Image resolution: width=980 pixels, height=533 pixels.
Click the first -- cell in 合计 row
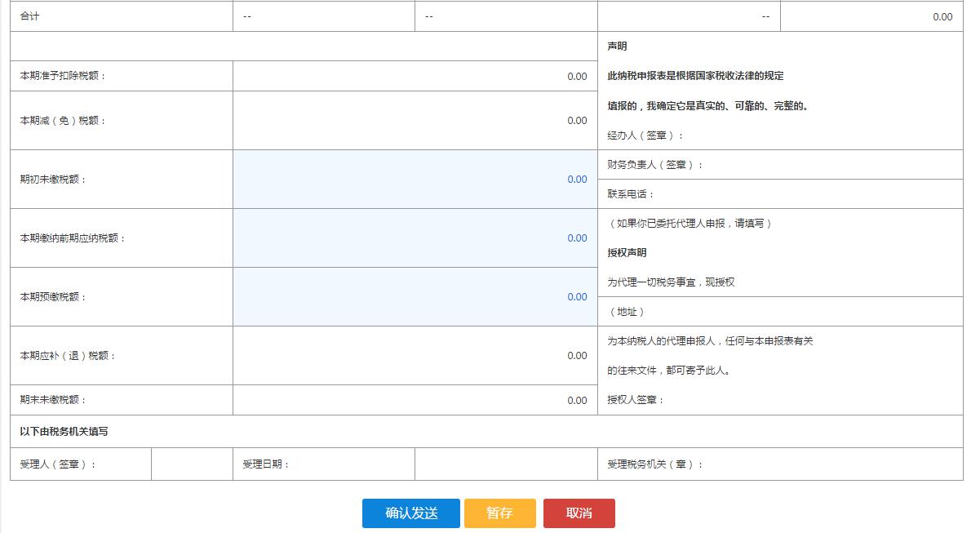click(x=323, y=16)
